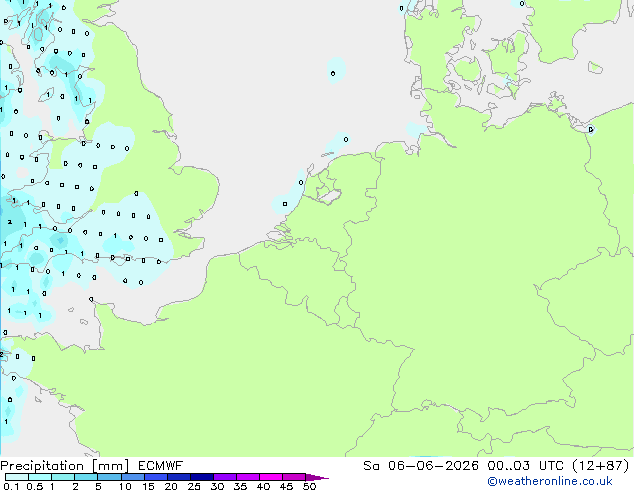Click the '0.5' legend scale value
The width and height of the screenshot is (634, 490).
[34, 486]
